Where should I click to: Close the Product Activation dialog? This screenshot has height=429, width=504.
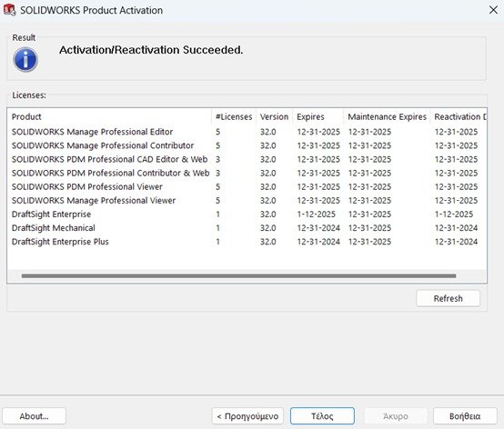493,10
